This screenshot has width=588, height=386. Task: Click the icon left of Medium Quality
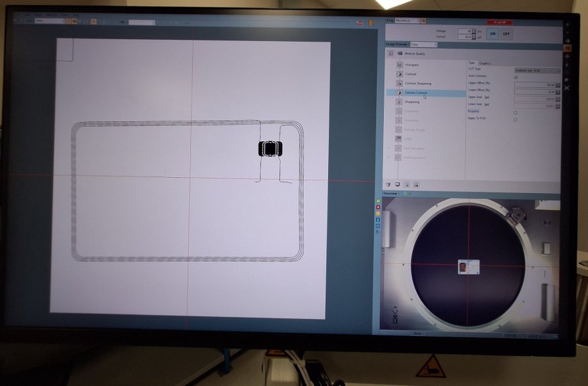tap(390, 54)
